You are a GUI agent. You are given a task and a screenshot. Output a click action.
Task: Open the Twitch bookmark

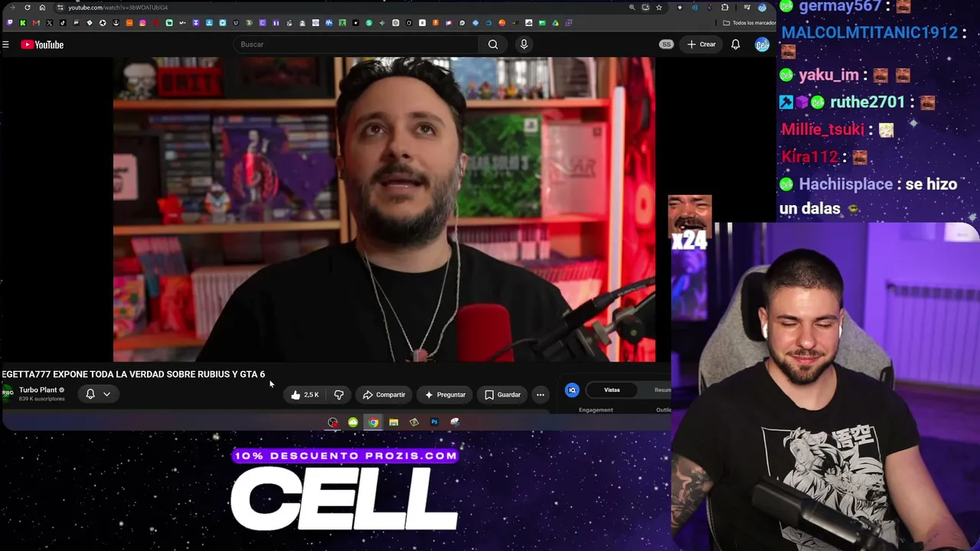point(10,23)
